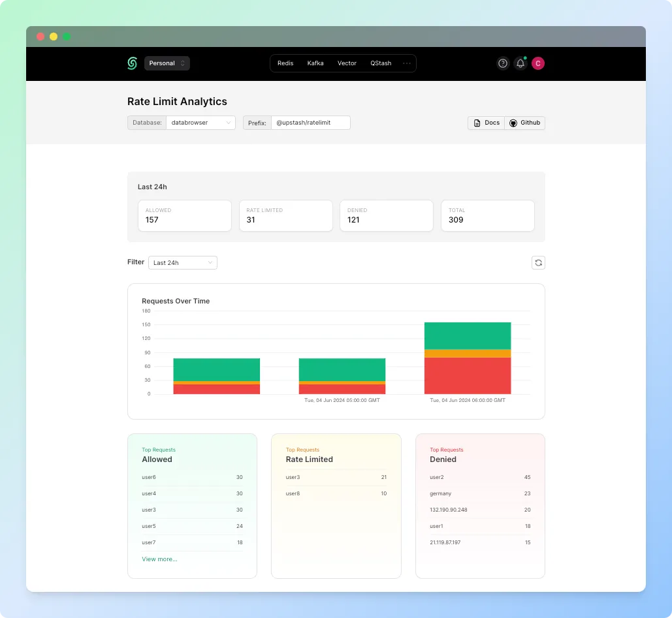Click the Tue, 04 Jun 2024 05:00:00 GMT label
Screen dimensions: 672x618
[x=342, y=400]
